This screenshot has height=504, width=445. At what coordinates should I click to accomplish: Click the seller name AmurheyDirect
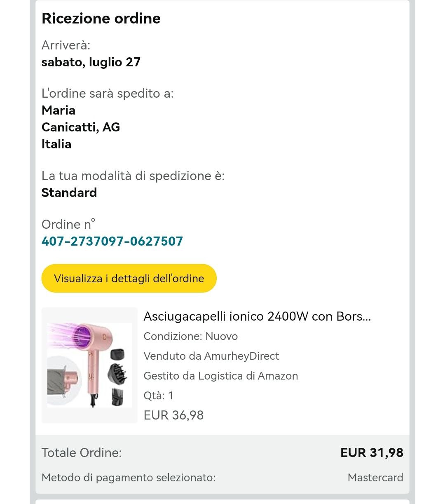coord(241,356)
